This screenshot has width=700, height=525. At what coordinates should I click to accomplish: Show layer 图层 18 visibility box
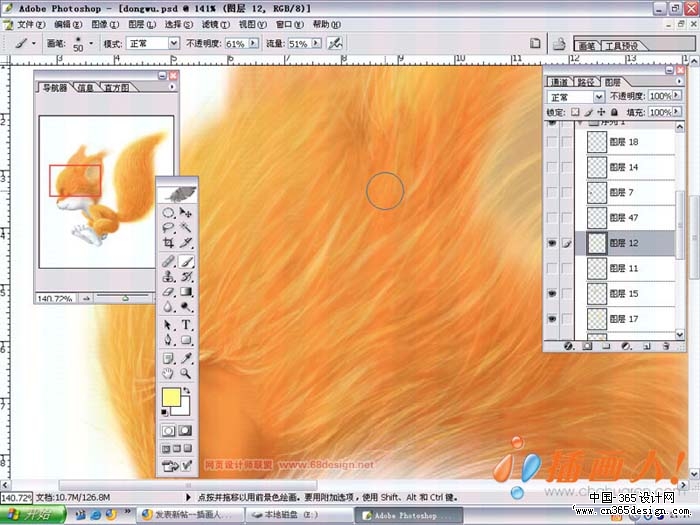point(552,142)
